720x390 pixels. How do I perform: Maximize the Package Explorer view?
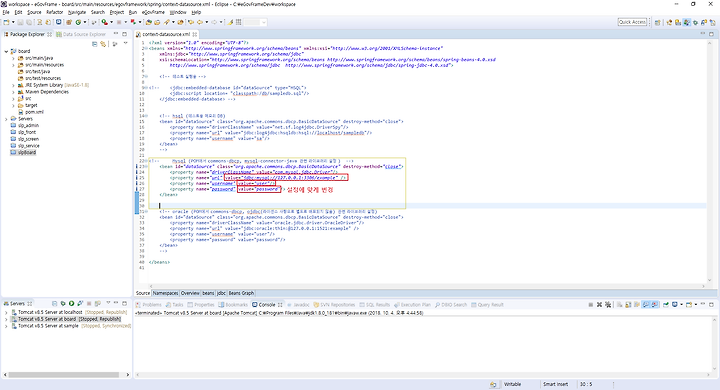[x=124, y=34]
